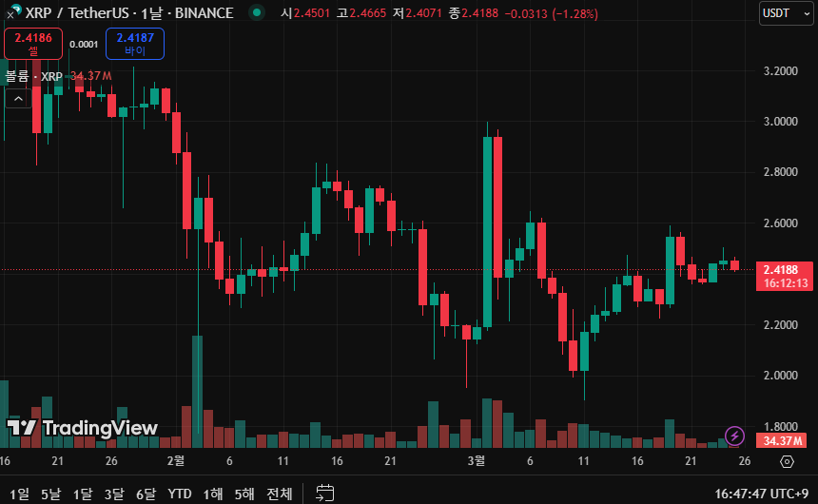
Task: Collapse the indicator legend with the chevron
Action: pos(18,99)
